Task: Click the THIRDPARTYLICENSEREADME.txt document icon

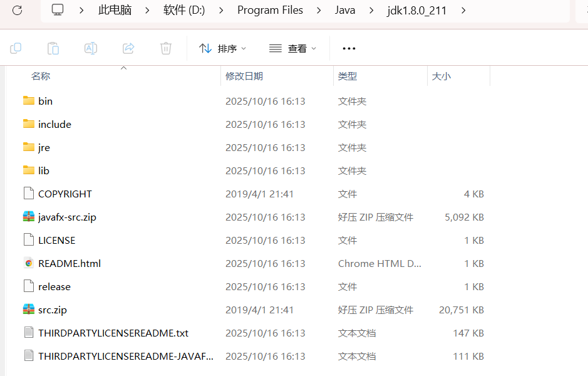Action: [x=29, y=333]
